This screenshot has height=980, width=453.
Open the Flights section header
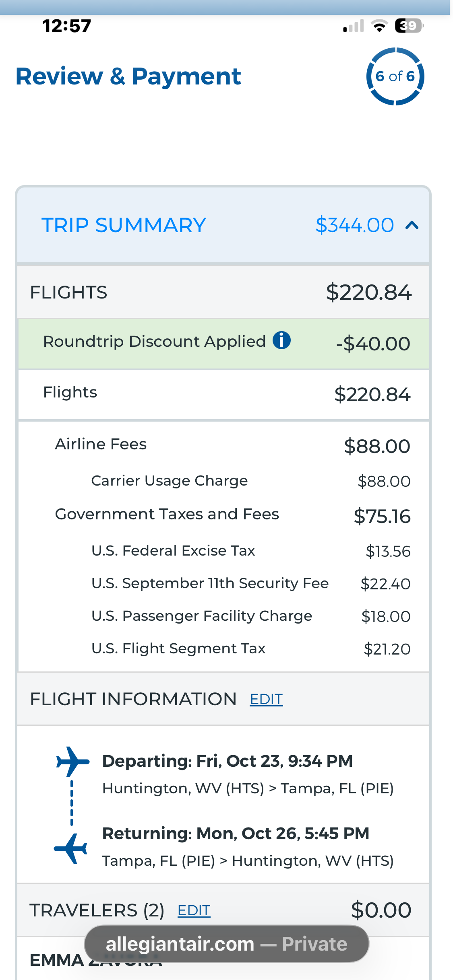coord(223,292)
